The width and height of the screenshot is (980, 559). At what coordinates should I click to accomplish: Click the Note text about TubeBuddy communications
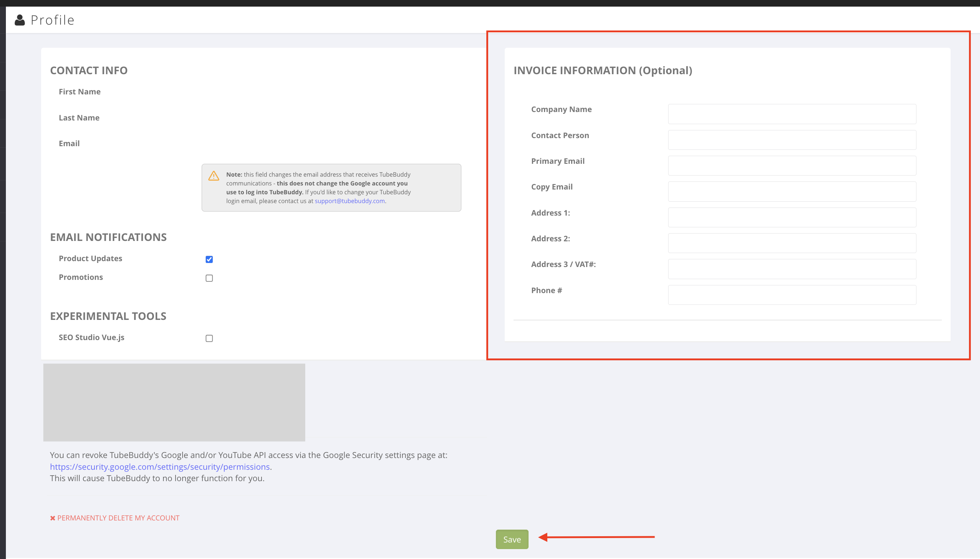click(x=318, y=188)
